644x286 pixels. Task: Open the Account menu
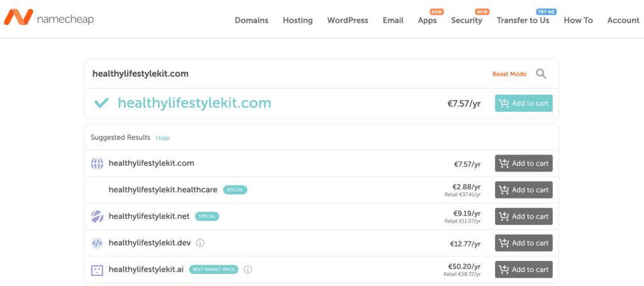(623, 20)
